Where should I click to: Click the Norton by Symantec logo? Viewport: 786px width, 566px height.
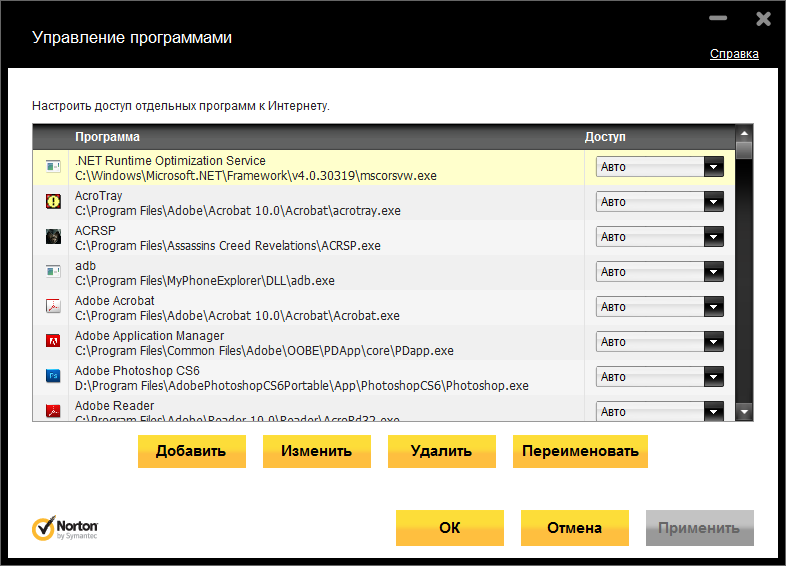point(65,528)
